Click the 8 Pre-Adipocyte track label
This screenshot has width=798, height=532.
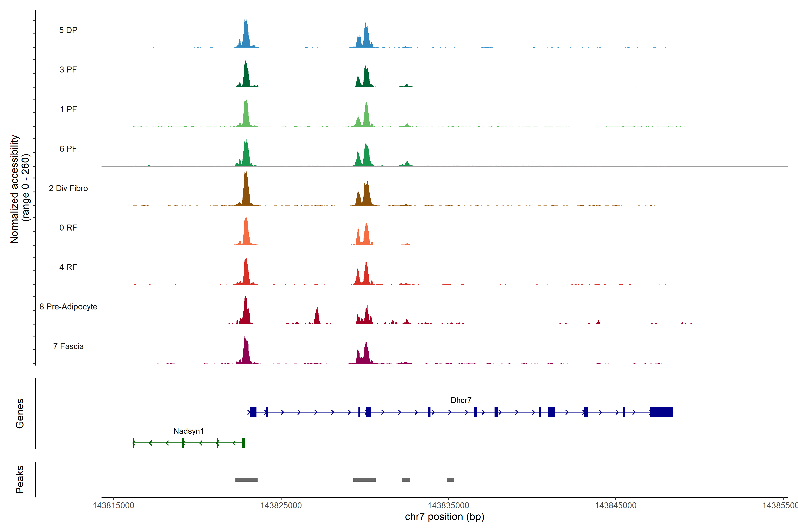coord(68,307)
